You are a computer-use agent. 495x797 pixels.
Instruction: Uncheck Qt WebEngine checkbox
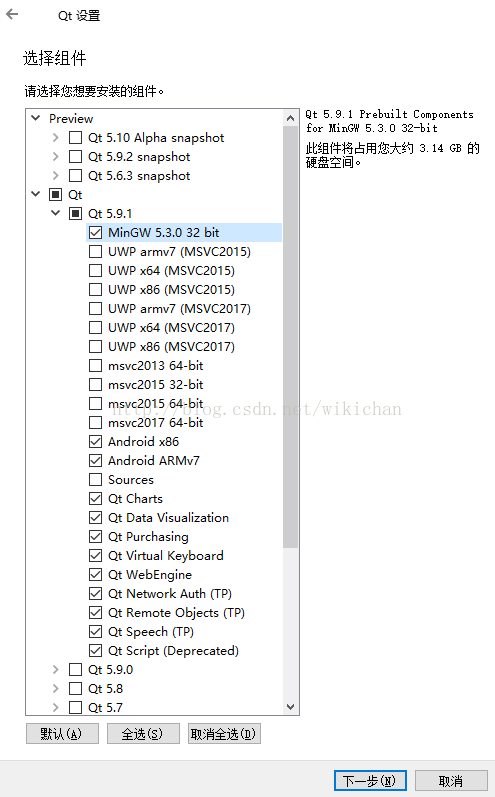pyautogui.click(x=95, y=574)
